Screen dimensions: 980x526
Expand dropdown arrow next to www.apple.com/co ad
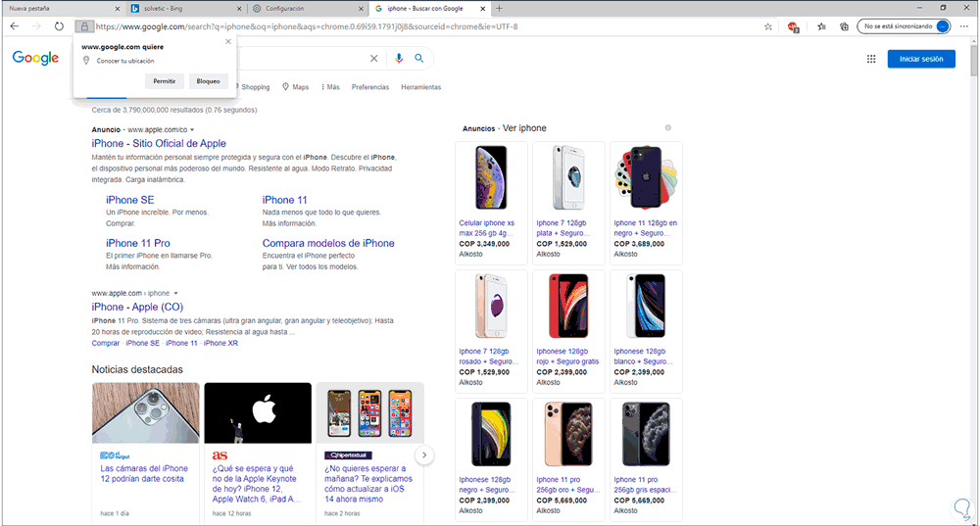point(192,130)
